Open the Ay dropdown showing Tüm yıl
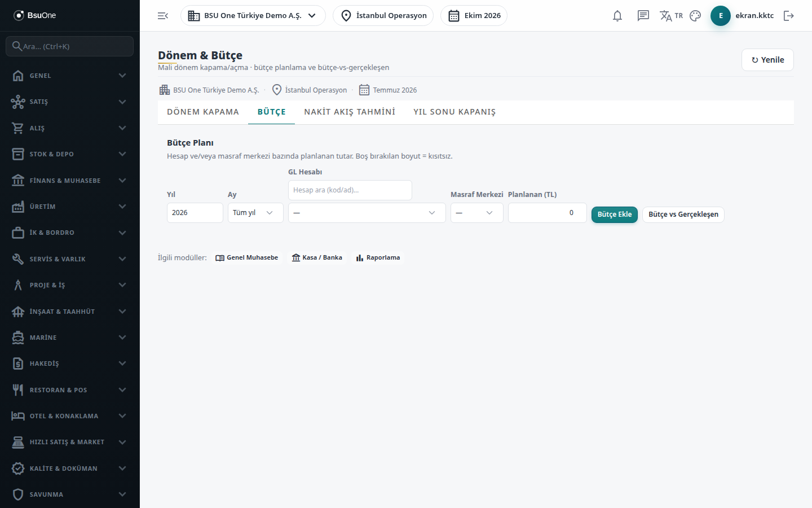The width and height of the screenshot is (812, 508). pos(255,213)
